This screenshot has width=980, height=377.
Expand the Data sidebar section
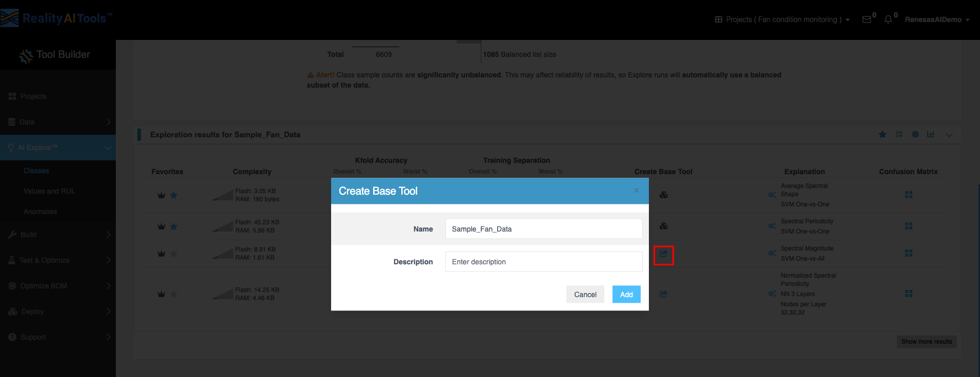(x=58, y=122)
